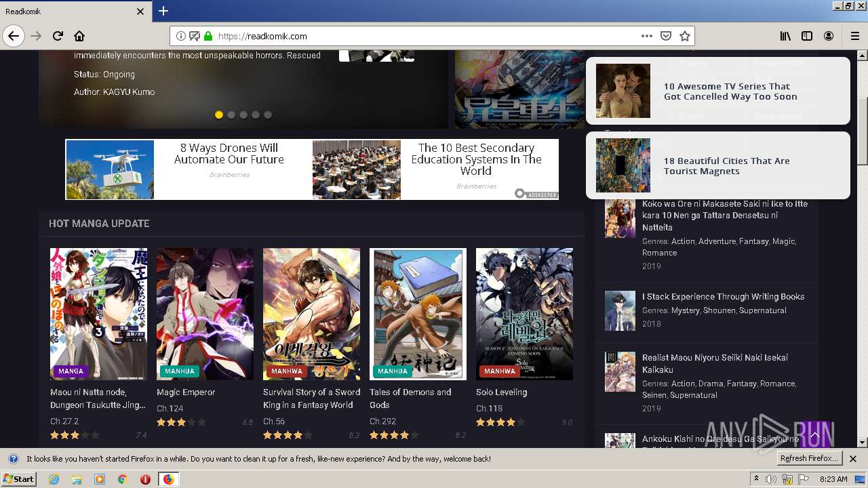Toggle the sidebar view icon
The image size is (868, 488).
[807, 36]
